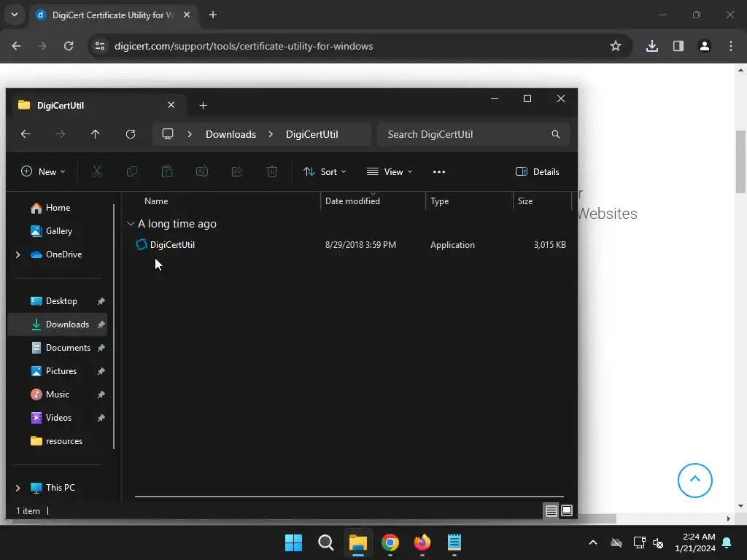Open taskbar Search

click(326, 542)
